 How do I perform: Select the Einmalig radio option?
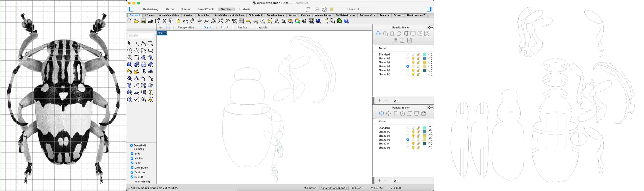pos(131,149)
